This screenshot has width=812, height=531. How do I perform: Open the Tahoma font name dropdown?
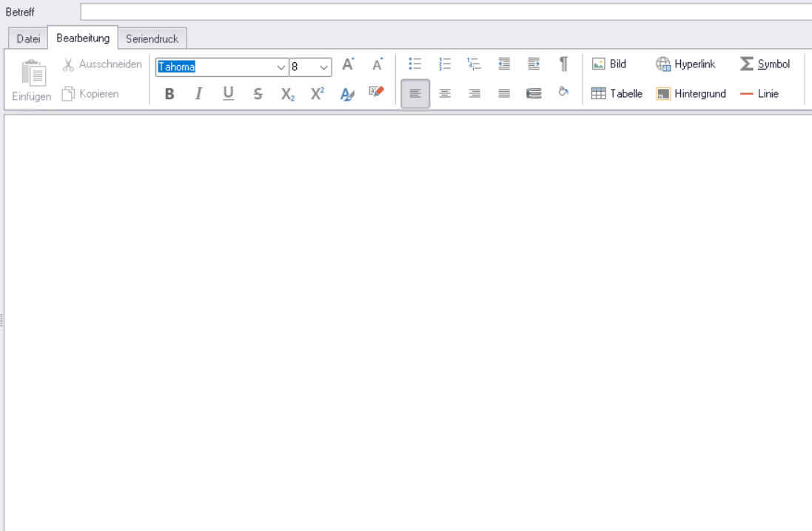click(x=281, y=67)
